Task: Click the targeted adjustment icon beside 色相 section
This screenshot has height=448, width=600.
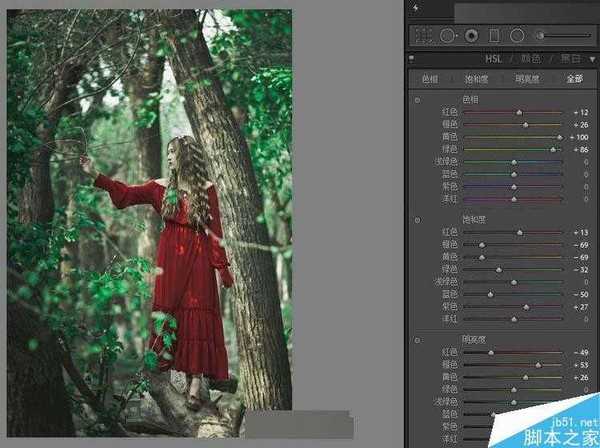Action: (417, 100)
